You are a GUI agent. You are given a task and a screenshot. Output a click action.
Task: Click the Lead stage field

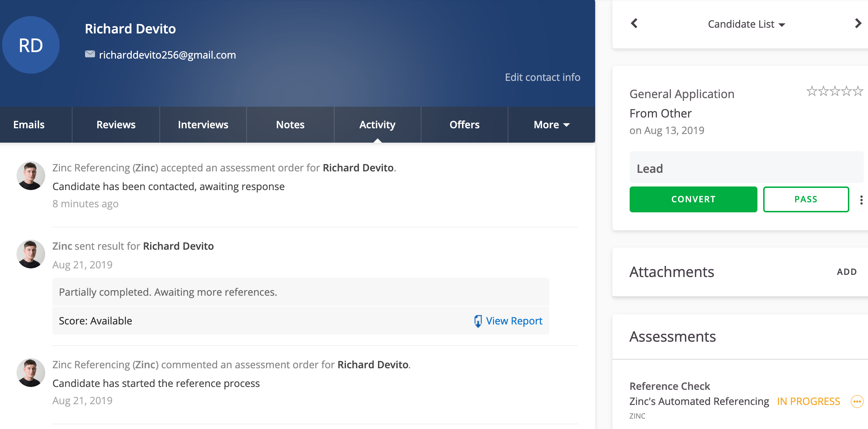746,169
